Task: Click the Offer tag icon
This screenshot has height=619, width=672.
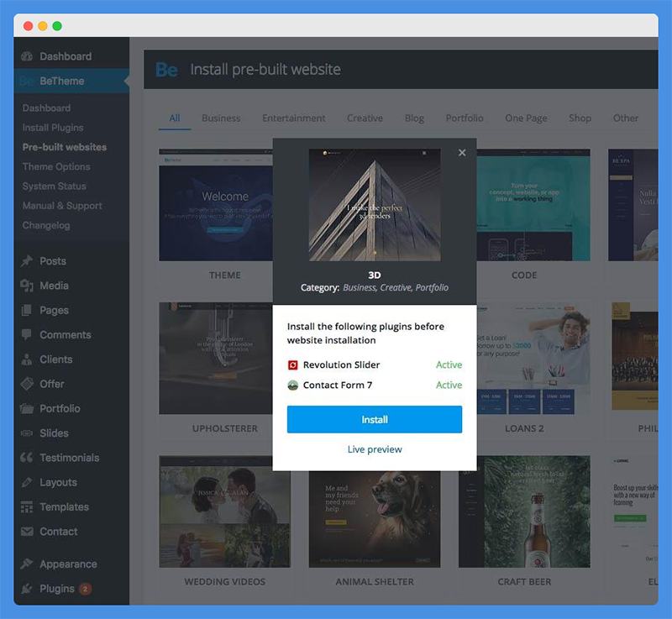Action: [x=27, y=384]
